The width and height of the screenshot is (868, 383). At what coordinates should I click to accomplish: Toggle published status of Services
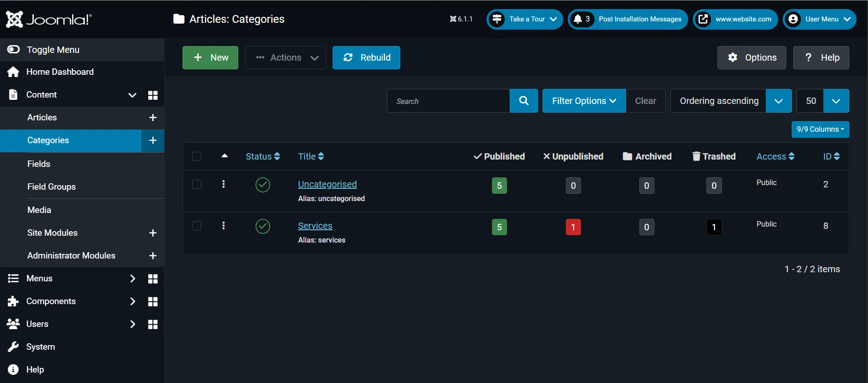[263, 226]
